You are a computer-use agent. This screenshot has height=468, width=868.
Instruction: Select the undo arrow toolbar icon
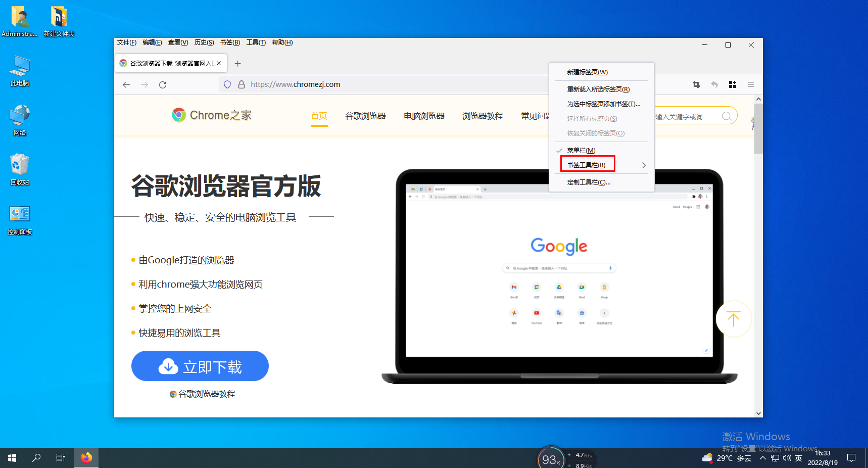(714, 84)
